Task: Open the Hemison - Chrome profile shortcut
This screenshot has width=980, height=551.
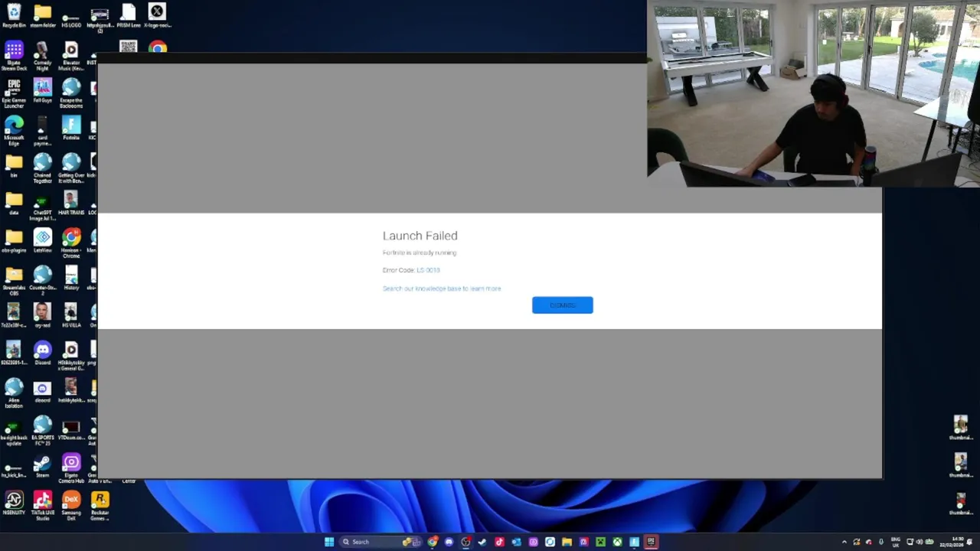Action: [x=71, y=243]
